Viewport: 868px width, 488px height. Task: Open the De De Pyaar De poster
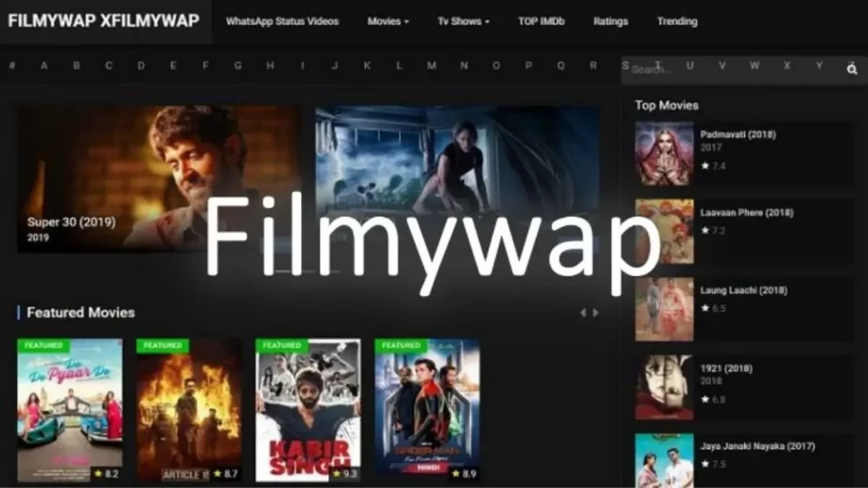click(x=70, y=411)
